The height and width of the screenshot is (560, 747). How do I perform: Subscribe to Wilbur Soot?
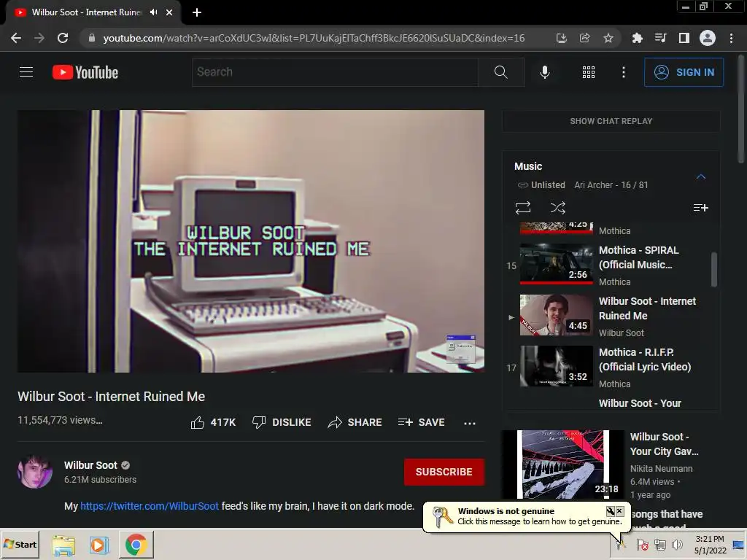click(444, 472)
